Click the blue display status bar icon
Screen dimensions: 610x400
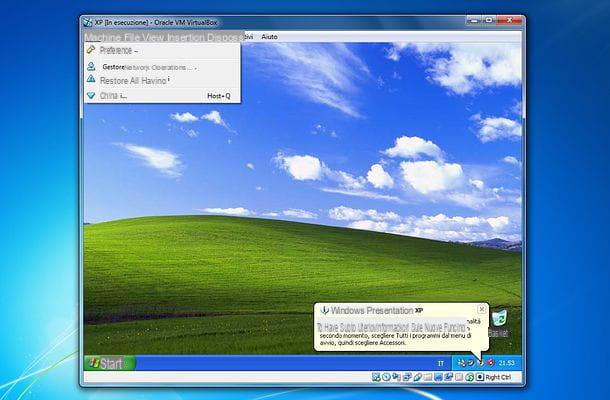click(x=438, y=377)
